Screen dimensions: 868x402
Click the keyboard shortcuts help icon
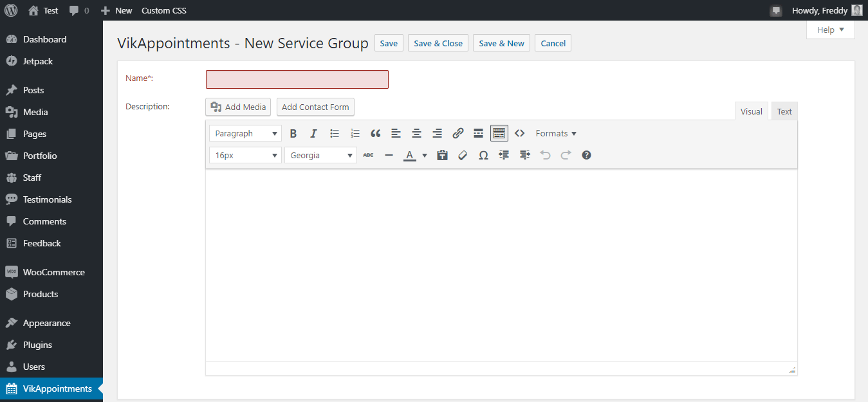[x=586, y=155]
